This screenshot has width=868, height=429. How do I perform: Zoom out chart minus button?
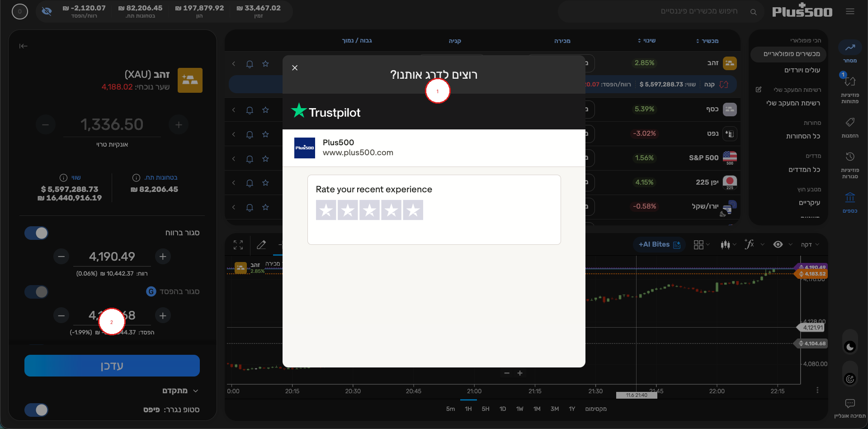[507, 373]
